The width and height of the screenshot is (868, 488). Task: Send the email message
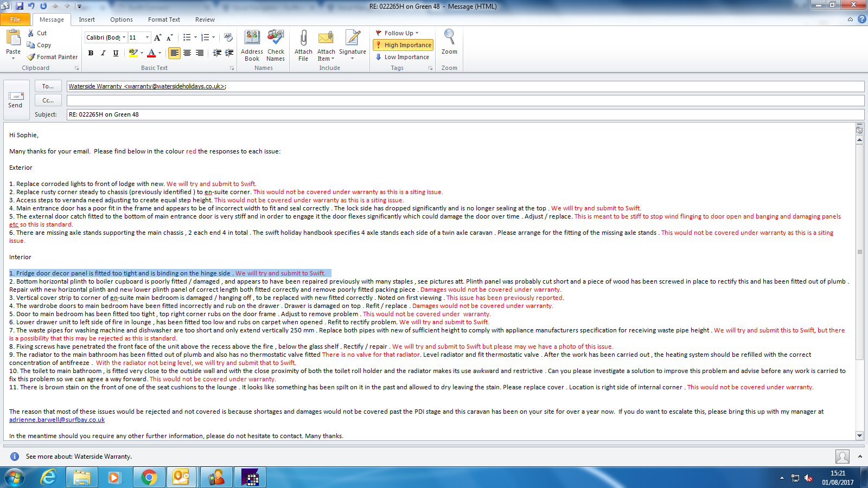pyautogui.click(x=15, y=100)
